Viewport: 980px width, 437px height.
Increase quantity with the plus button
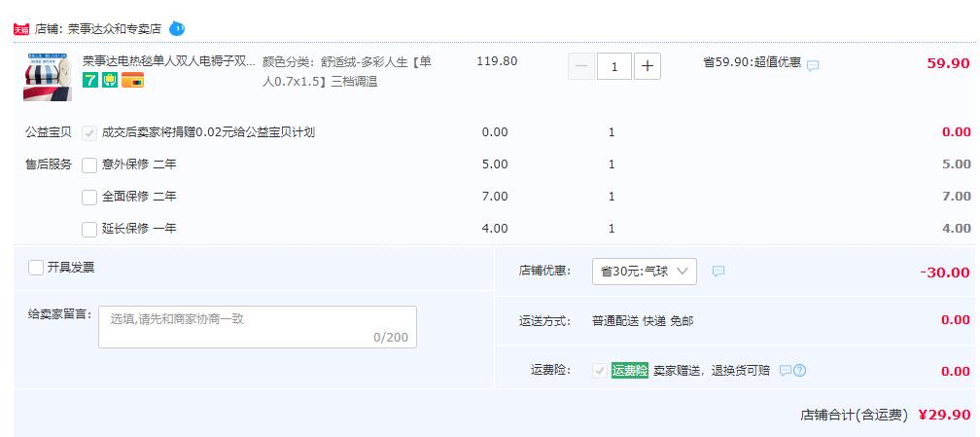click(647, 66)
